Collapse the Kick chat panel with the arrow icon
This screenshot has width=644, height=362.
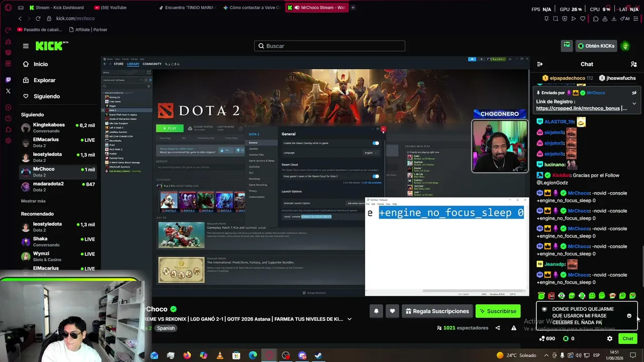point(540,64)
